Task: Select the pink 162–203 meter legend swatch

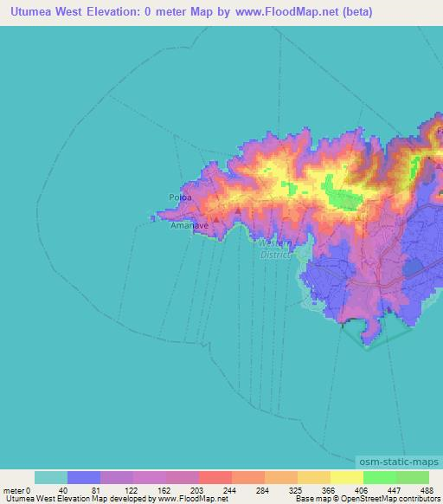Action: tap(183, 478)
